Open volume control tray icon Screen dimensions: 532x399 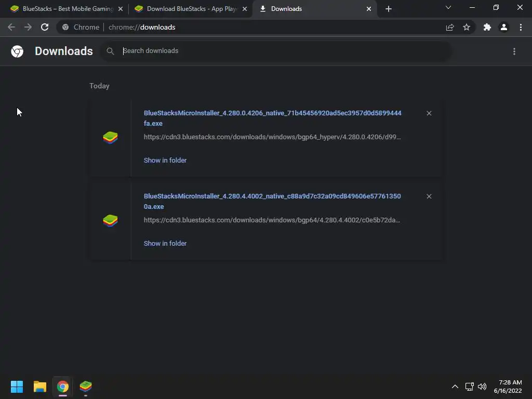[x=482, y=387]
